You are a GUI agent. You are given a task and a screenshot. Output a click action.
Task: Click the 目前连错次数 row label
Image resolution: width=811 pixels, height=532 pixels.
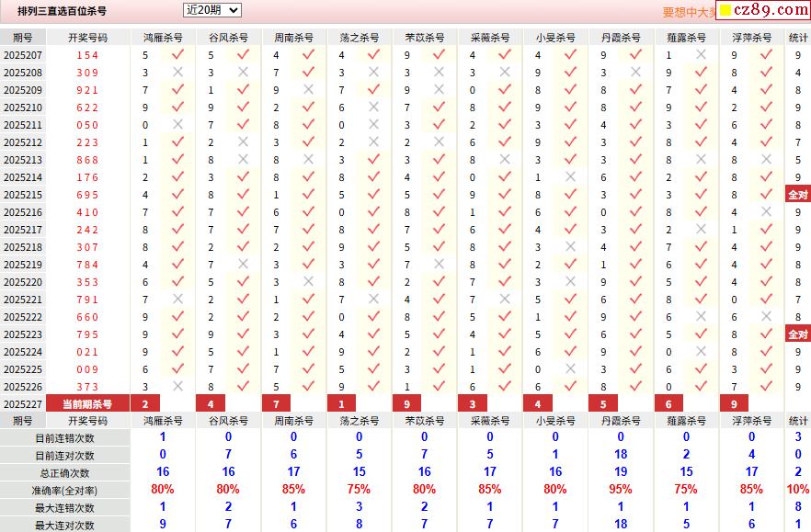pyautogui.click(x=64, y=438)
